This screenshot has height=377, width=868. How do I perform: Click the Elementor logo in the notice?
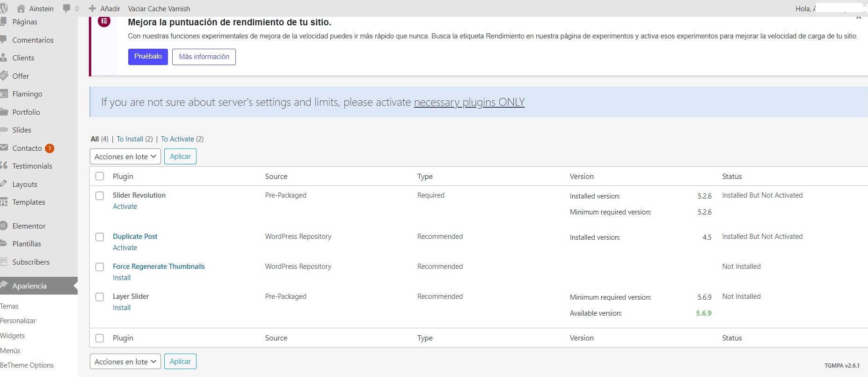click(x=104, y=22)
